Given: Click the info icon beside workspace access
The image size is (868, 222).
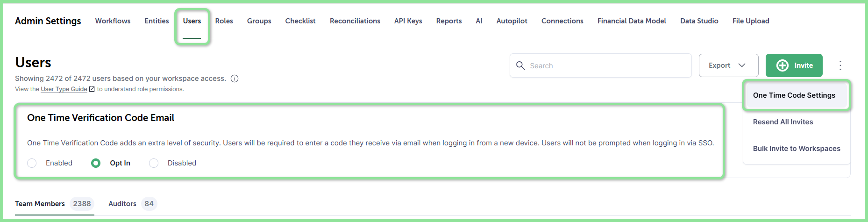Looking at the screenshot, I should pyautogui.click(x=235, y=79).
